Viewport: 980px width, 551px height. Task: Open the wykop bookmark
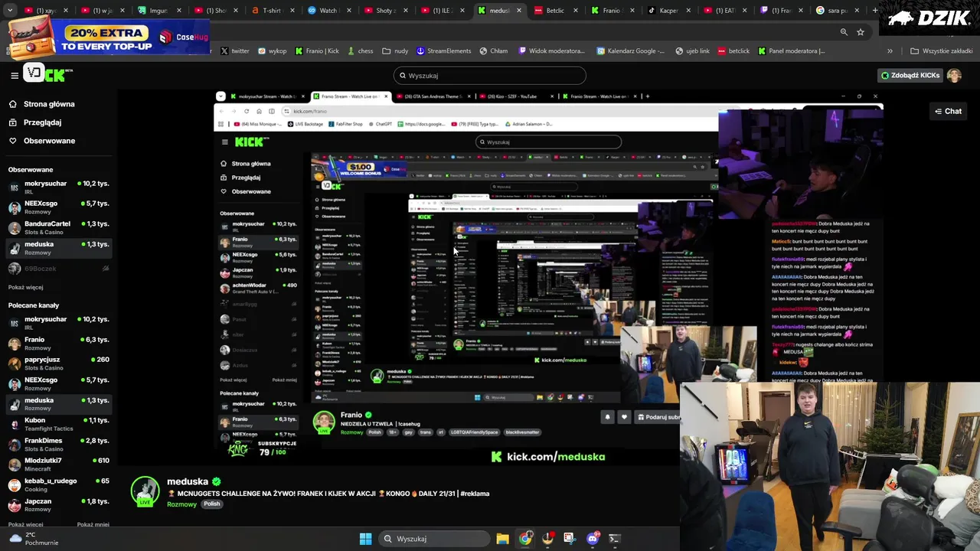pyautogui.click(x=273, y=51)
